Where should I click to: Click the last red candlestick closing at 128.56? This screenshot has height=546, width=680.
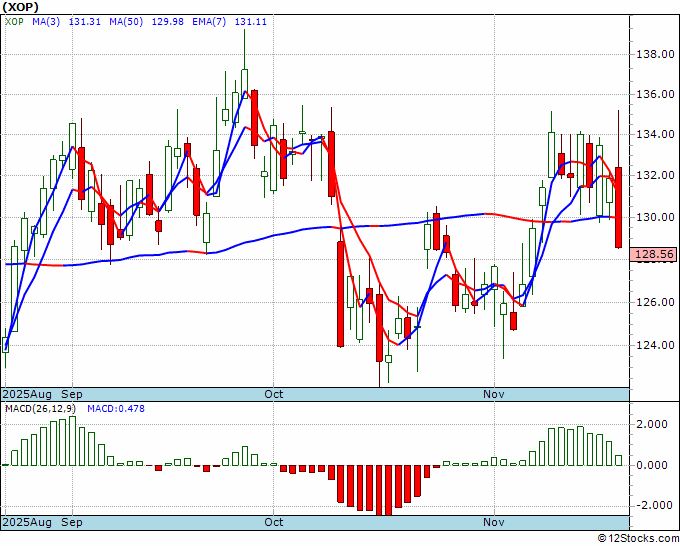click(618, 207)
